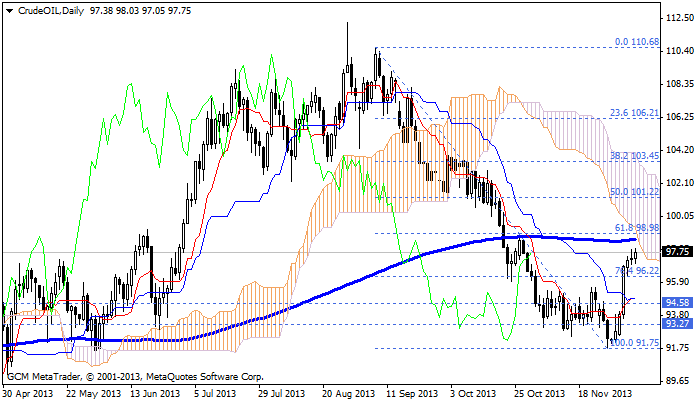The width and height of the screenshot is (700, 402).
Task: Click the 112.50 price axis label
Action: tap(678, 18)
